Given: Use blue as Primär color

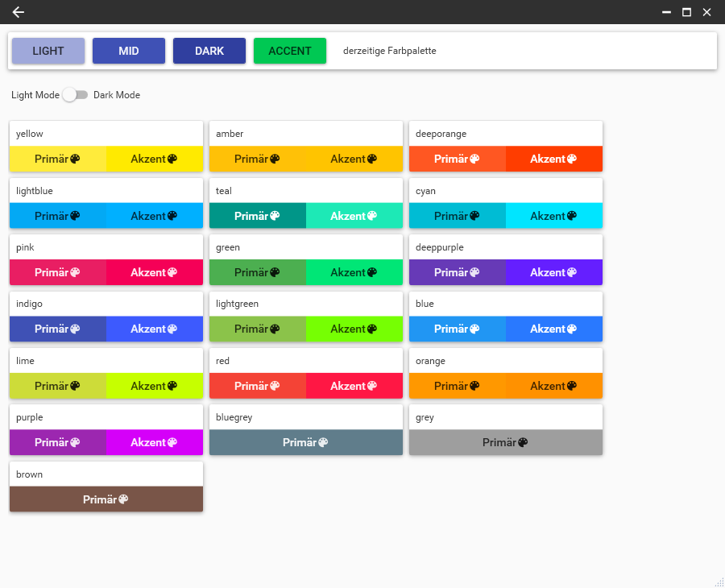Looking at the screenshot, I should tap(458, 329).
